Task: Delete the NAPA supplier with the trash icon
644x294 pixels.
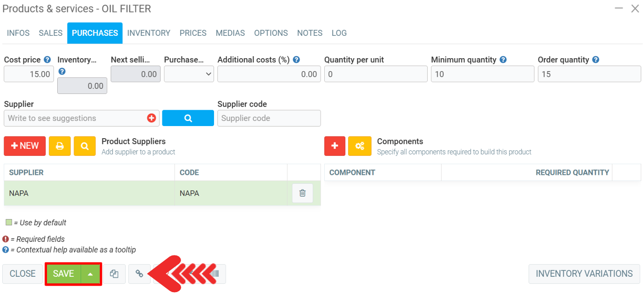Action: pyautogui.click(x=302, y=193)
